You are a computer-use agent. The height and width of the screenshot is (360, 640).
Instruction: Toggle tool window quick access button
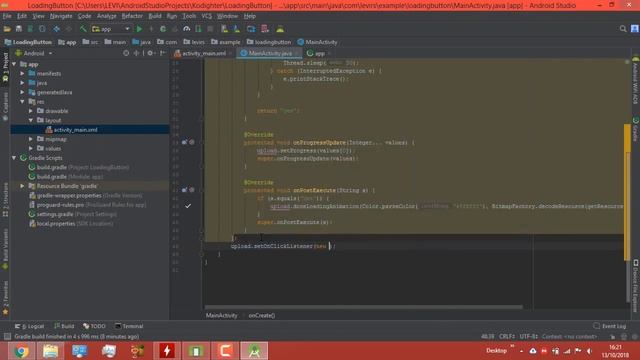click(x=7, y=337)
